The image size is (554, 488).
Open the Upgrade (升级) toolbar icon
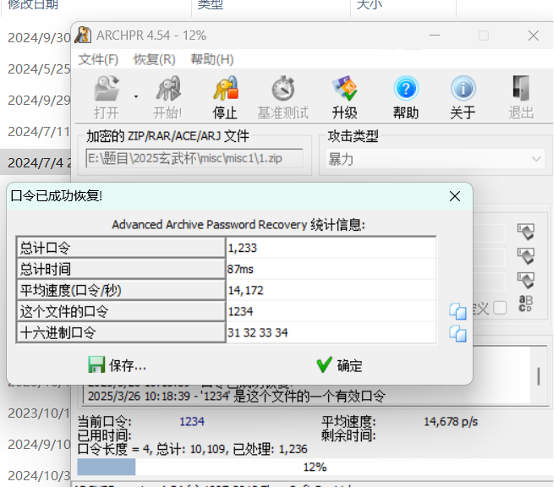[344, 89]
